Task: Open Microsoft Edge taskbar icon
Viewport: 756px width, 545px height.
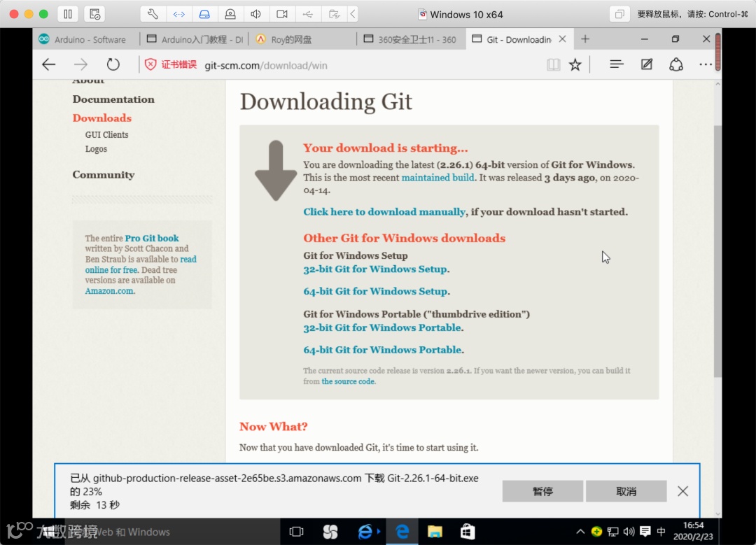Action: 402,532
